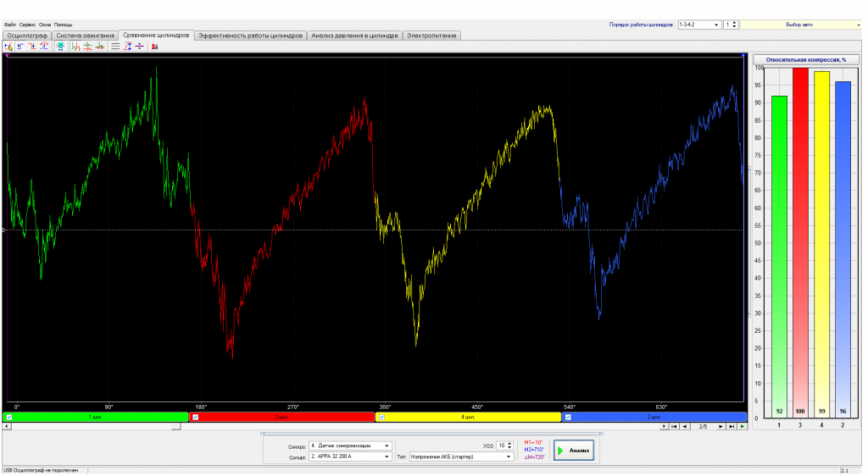This screenshot has width=868, height=476.
Task: Click the red bar chart toolbar icon
Action: [x=155, y=47]
